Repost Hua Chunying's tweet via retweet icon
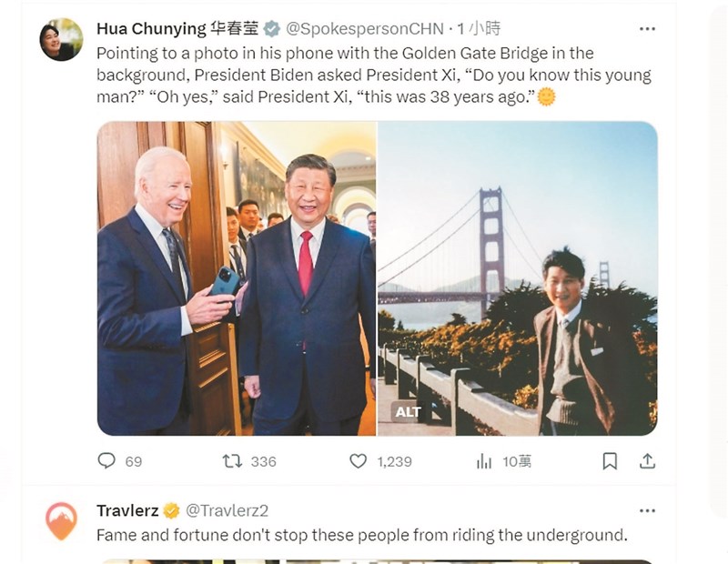Screen dimensions: 728x564 point(232,461)
